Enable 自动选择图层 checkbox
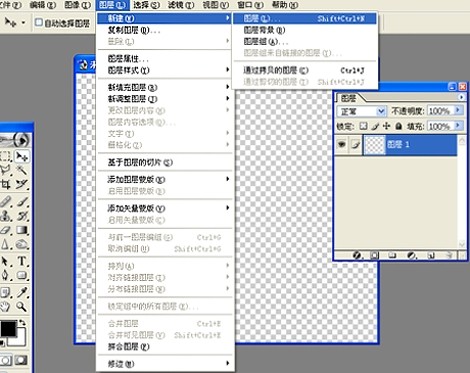The height and width of the screenshot is (373, 470). point(39,22)
